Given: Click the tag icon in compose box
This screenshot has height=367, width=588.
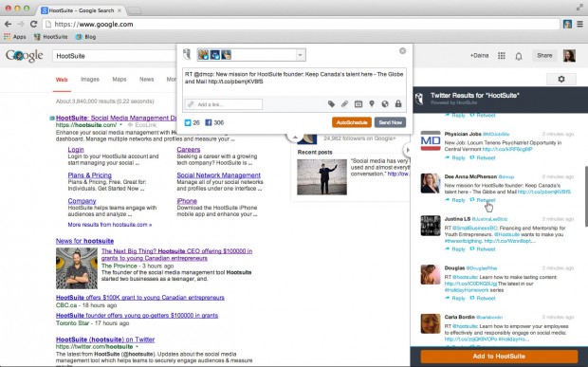Looking at the screenshot, I should [x=331, y=103].
